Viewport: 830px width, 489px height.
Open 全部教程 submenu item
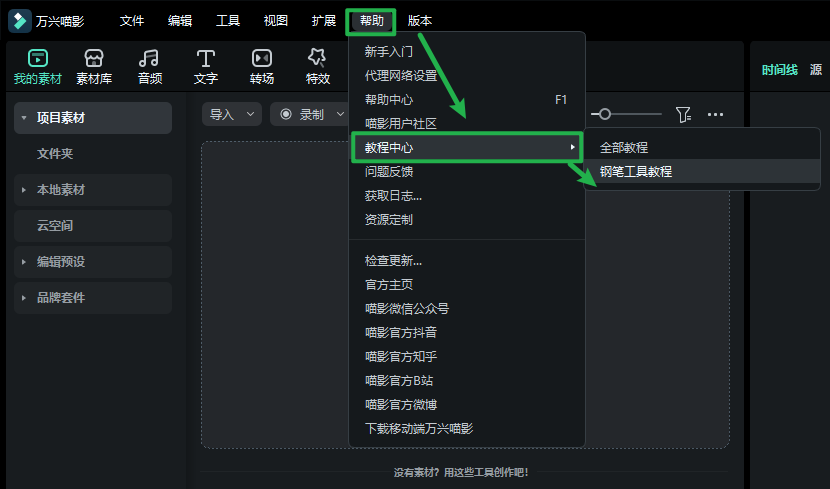coord(702,147)
